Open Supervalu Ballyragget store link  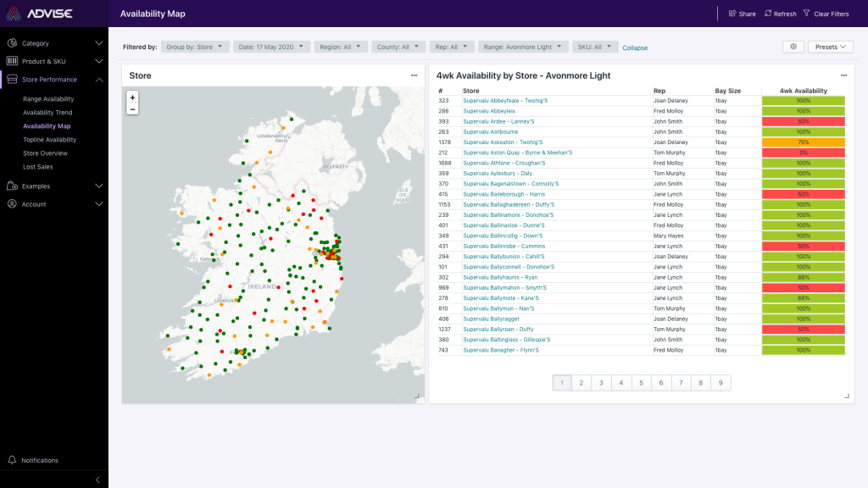[491, 319]
